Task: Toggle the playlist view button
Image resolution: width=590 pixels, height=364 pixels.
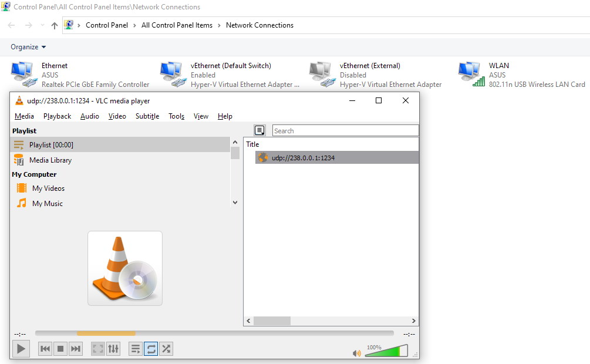Action: [136, 349]
